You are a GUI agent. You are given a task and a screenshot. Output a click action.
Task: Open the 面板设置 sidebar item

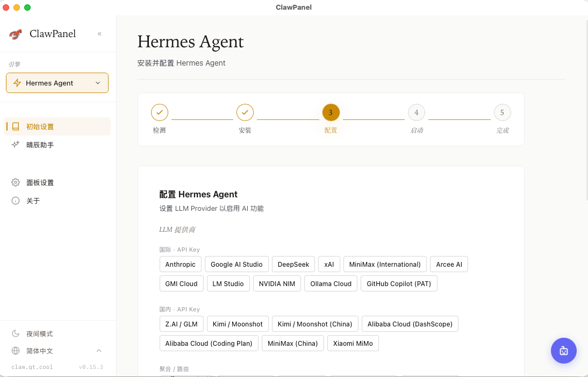pos(57,182)
